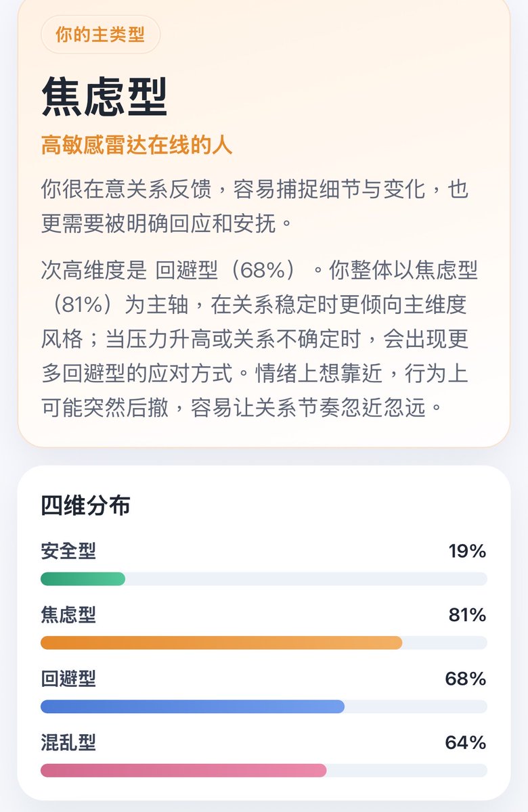Screen dimensions: 528x812
Task: Tap the 19% value for 安全型
Action: (x=467, y=551)
